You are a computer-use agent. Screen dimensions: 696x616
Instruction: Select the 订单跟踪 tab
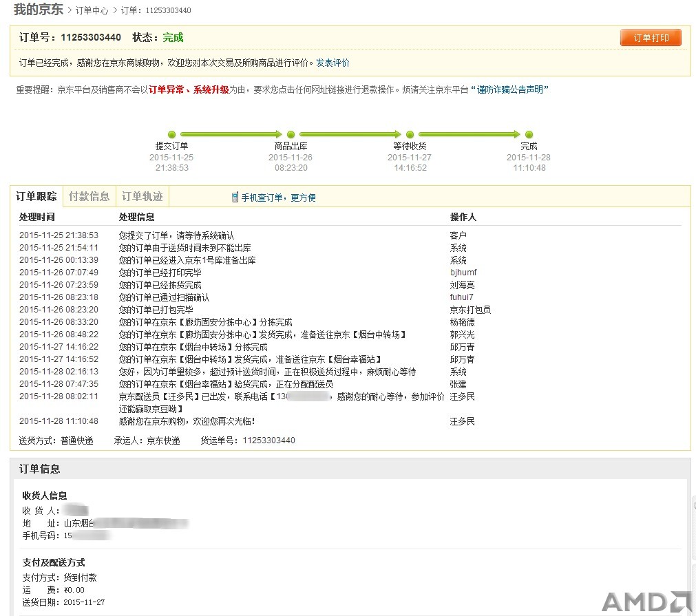coord(36,196)
